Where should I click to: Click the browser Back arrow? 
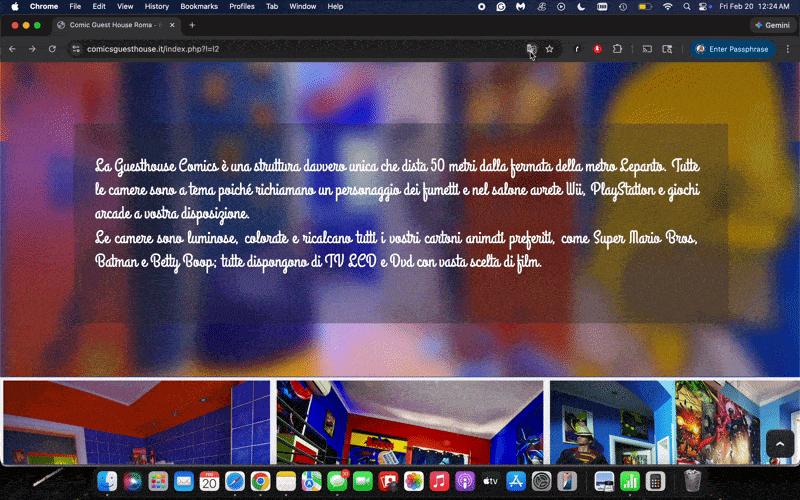click(12, 49)
